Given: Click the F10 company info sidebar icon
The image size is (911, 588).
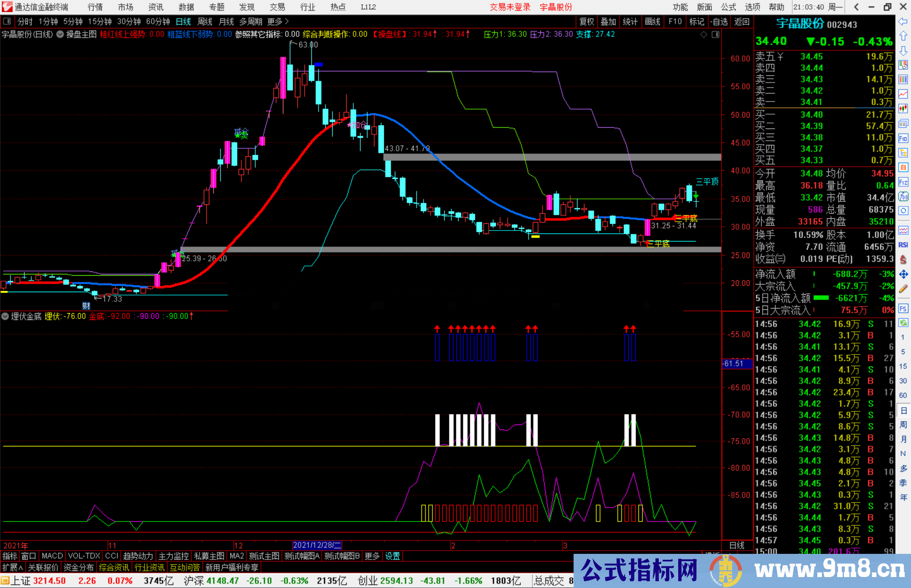Looking at the screenshot, I should coord(903,138).
